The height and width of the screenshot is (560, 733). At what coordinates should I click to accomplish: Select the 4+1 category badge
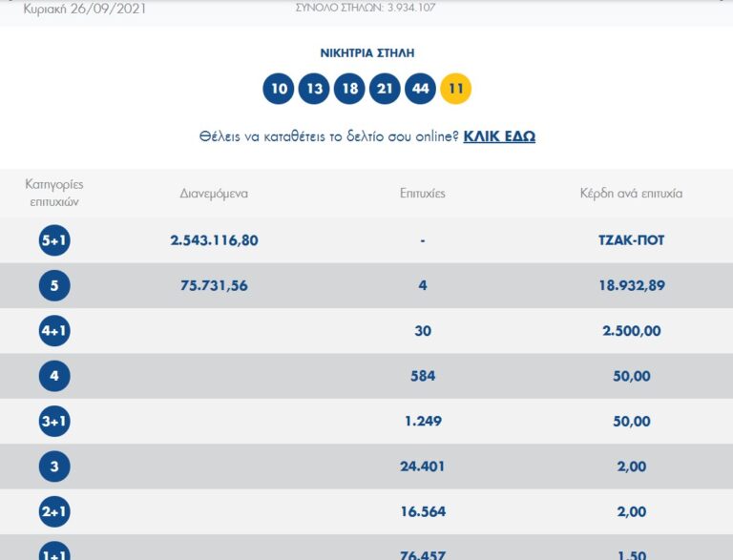point(54,331)
